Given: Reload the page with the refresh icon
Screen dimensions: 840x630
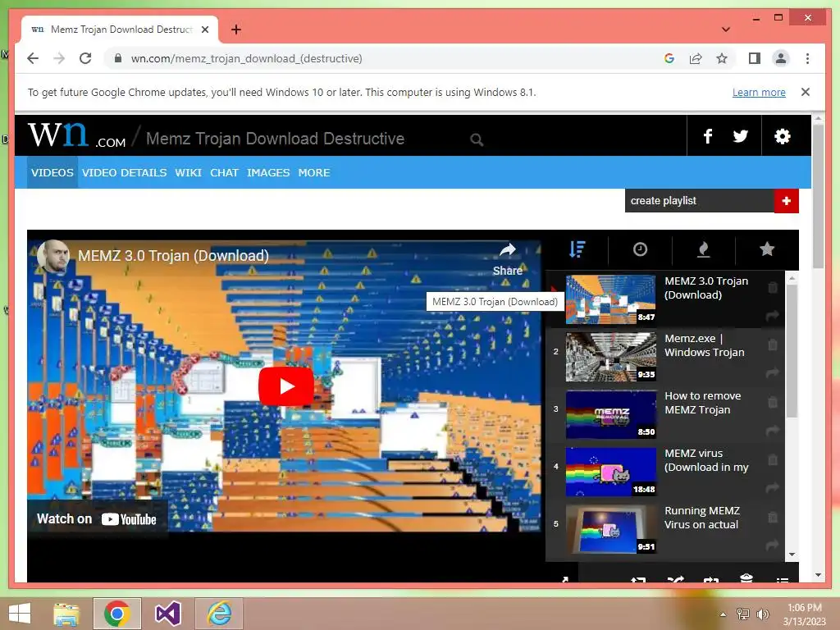Looking at the screenshot, I should coord(85,58).
